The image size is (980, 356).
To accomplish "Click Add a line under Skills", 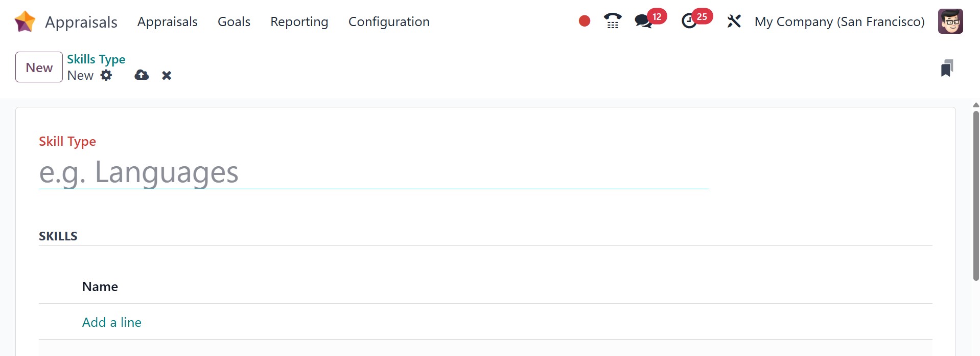I will (112, 322).
